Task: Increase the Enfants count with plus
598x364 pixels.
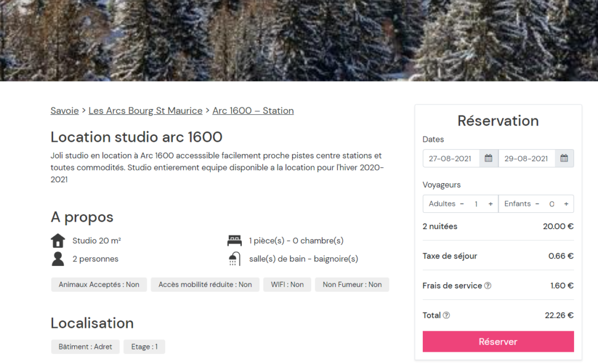Action: pos(566,204)
